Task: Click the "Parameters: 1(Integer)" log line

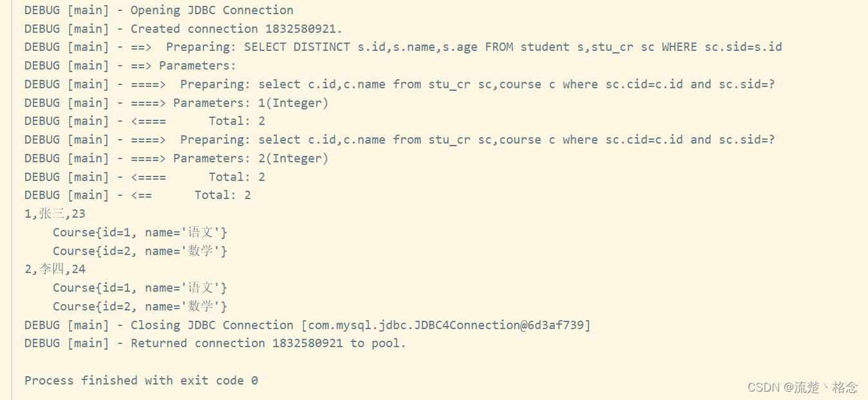Action: click(176, 103)
